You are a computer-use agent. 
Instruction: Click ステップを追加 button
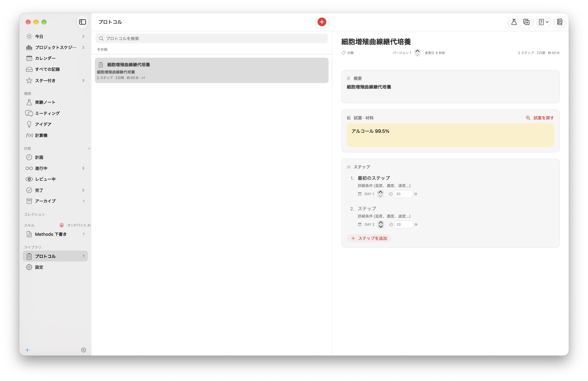369,238
